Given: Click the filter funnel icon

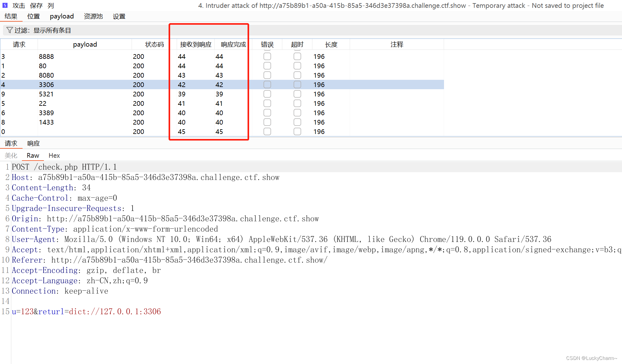Looking at the screenshot, I should click(9, 30).
